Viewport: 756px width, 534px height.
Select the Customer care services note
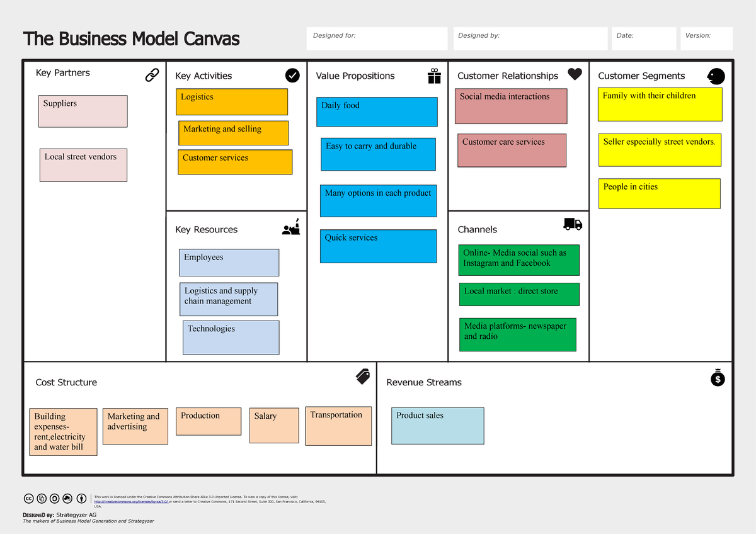512,151
